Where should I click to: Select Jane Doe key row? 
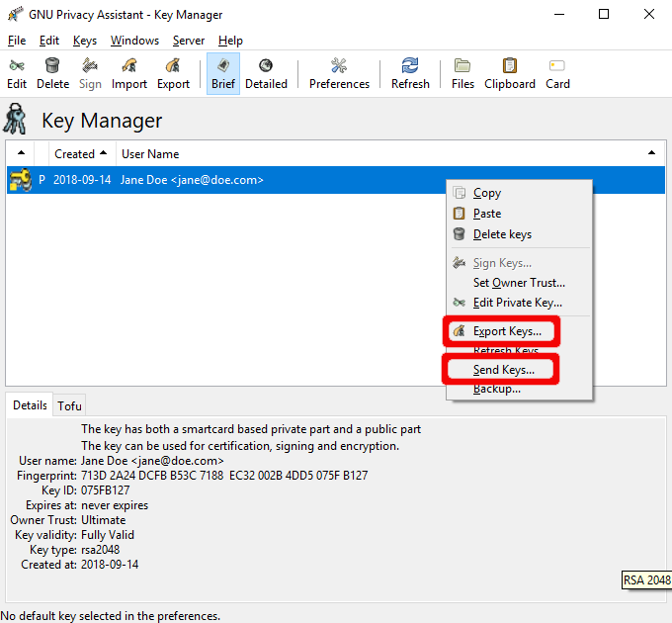click(x=192, y=180)
